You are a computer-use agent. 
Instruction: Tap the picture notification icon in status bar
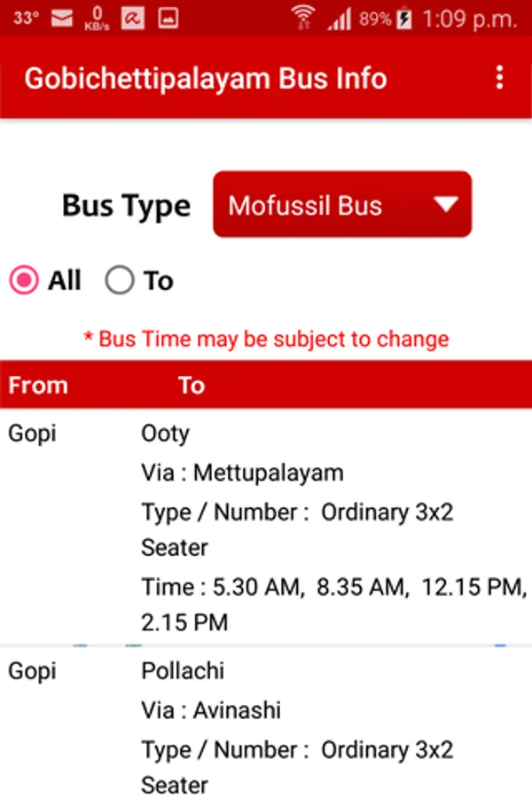[168, 18]
